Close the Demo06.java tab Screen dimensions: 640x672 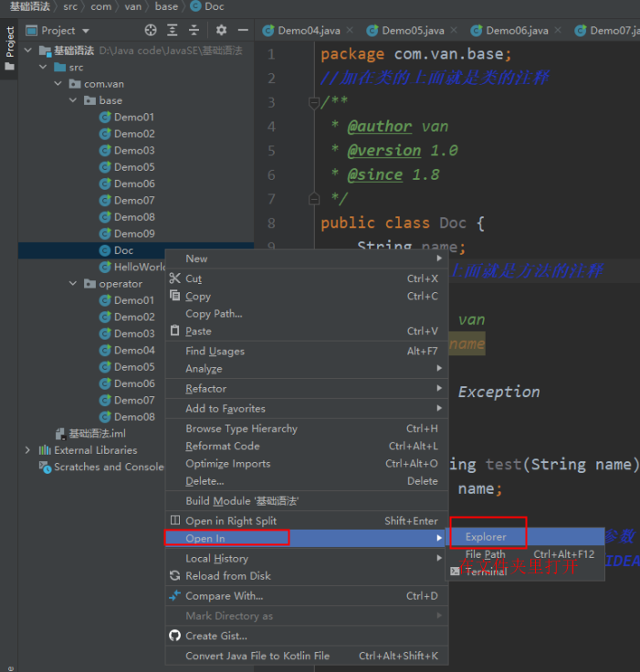[558, 30]
